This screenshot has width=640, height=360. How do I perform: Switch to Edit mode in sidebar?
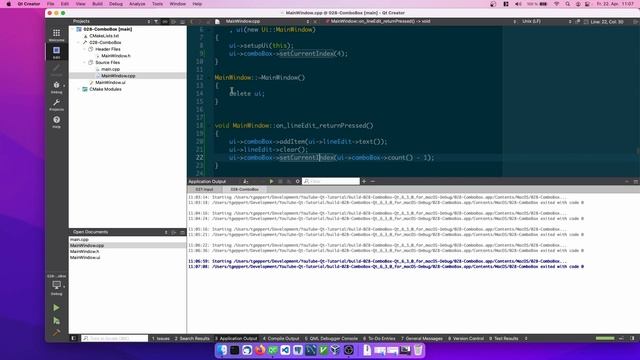click(56, 52)
